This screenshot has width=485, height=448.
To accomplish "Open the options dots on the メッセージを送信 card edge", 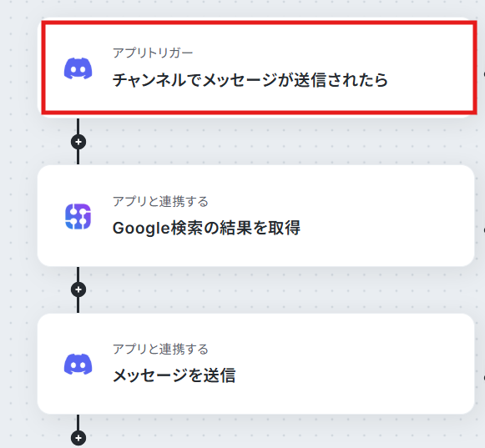I will 483,378.
